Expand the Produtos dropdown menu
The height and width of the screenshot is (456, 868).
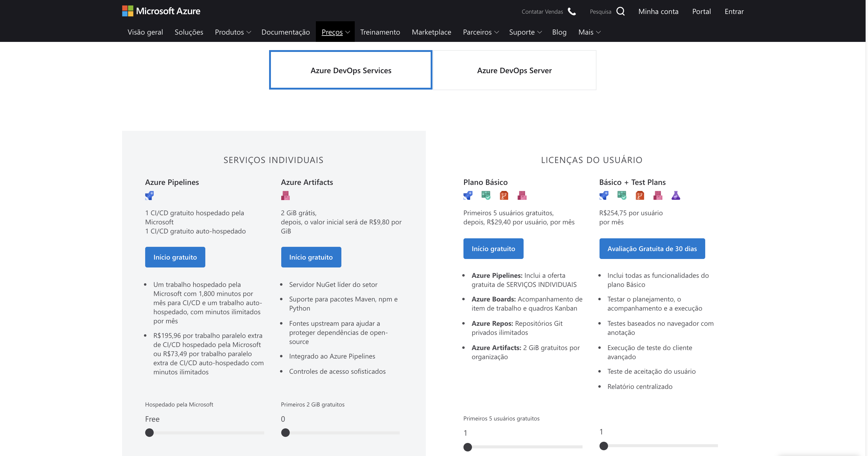pyautogui.click(x=233, y=32)
